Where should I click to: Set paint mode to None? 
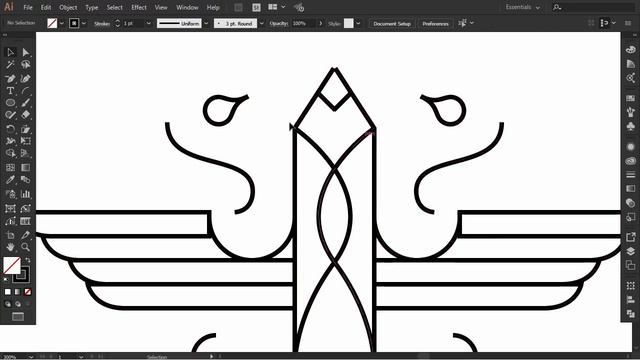28,292
